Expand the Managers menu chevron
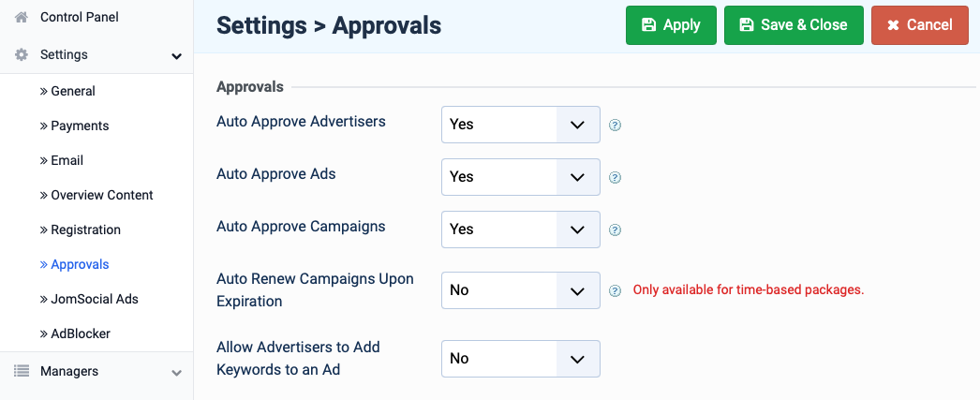 [177, 373]
